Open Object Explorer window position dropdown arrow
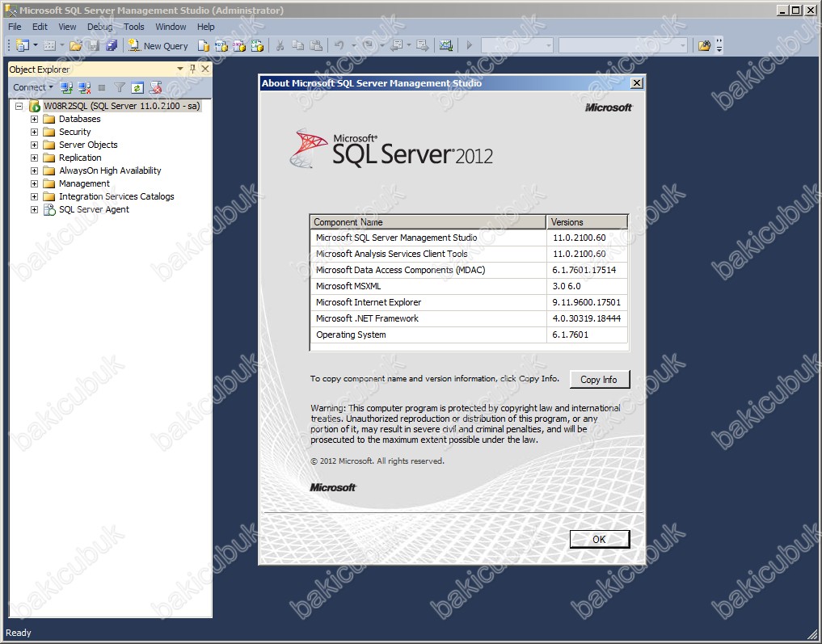This screenshot has height=644, width=822. pyautogui.click(x=179, y=69)
